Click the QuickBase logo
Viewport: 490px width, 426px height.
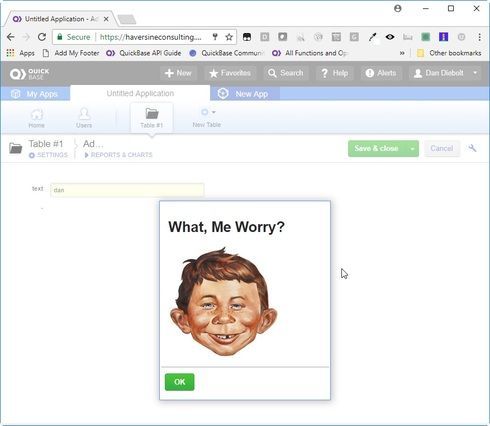point(29,74)
